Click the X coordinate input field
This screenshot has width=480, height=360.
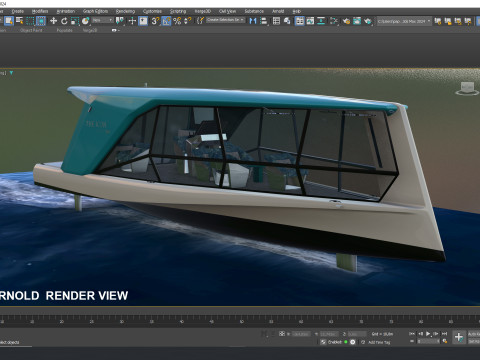click(301, 334)
